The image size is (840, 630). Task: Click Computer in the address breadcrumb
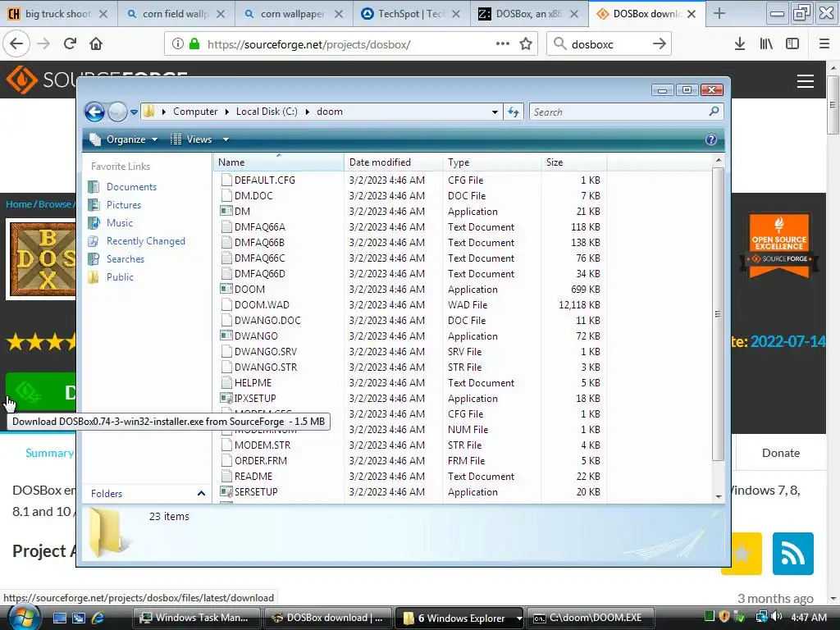pyautogui.click(x=195, y=112)
